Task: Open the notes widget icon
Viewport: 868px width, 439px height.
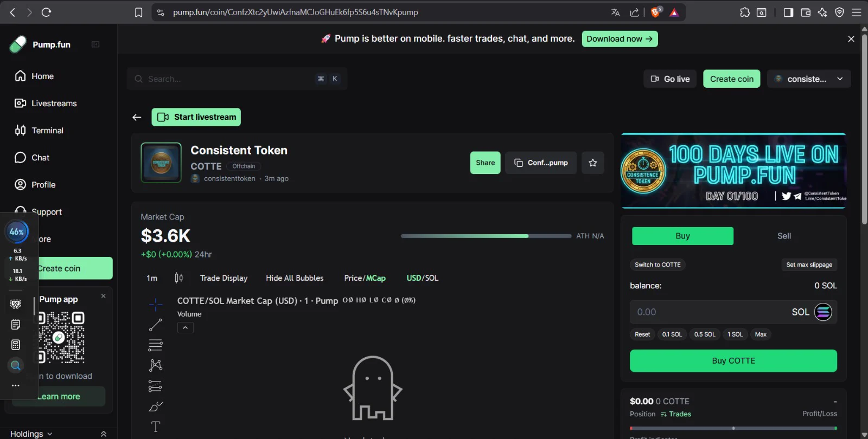Action: tap(16, 325)
